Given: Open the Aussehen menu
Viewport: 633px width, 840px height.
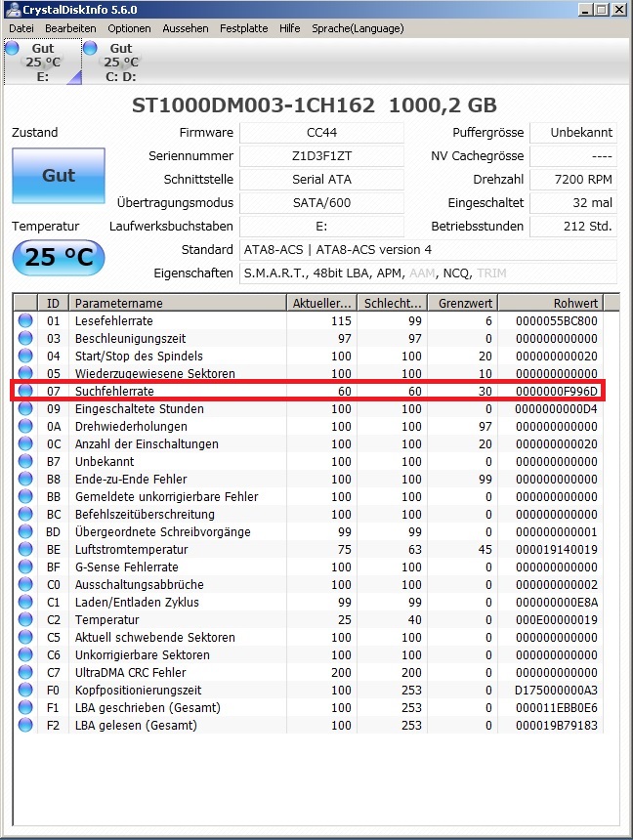Looking at the screenshot, I should pos(186,28).
